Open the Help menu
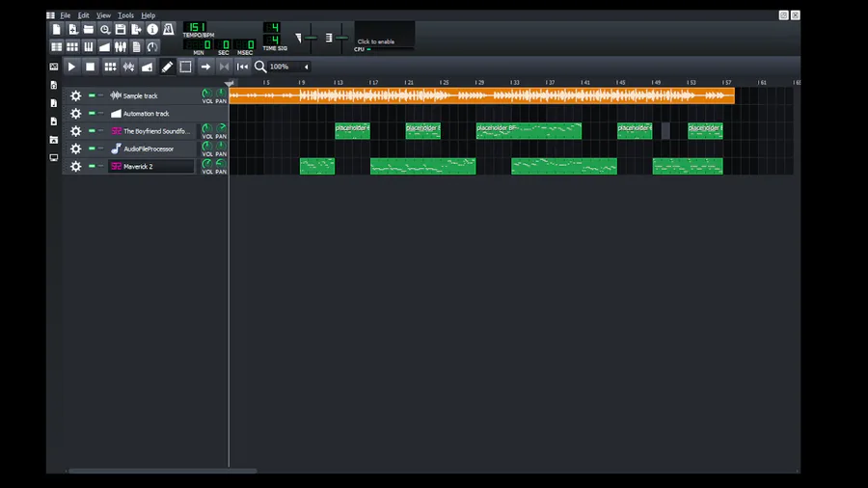Image resolution: width=868 pixels, height=488 pixels. pyautogui.click(x=149, y=15)
